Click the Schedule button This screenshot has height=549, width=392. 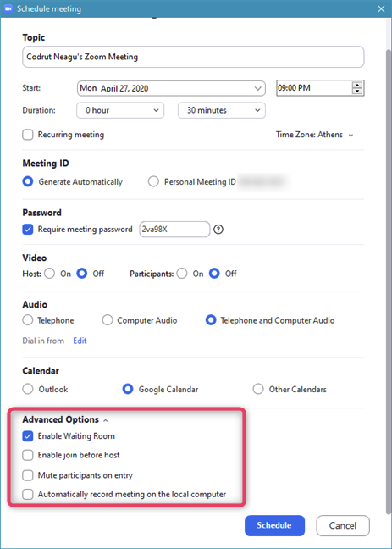tap(274, 525)
